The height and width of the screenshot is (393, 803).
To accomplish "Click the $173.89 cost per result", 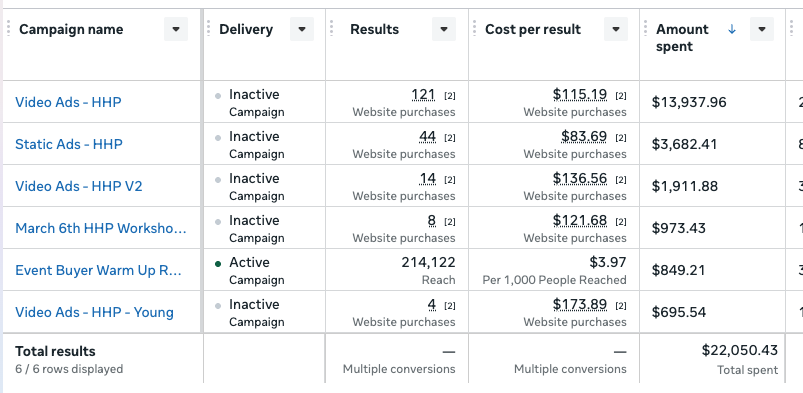I will coord(580,305).
